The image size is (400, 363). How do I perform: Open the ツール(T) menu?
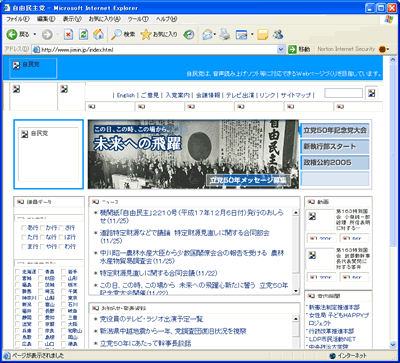[138, 19]
